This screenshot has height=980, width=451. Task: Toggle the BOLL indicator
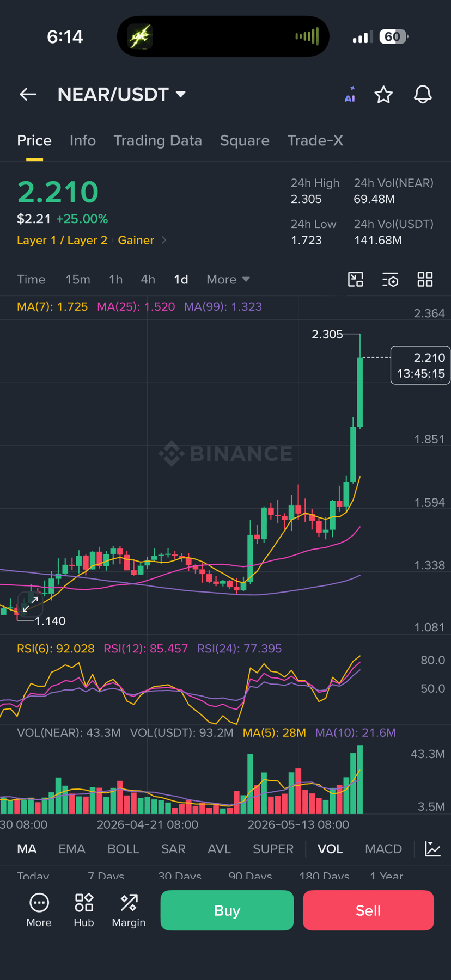123,849
